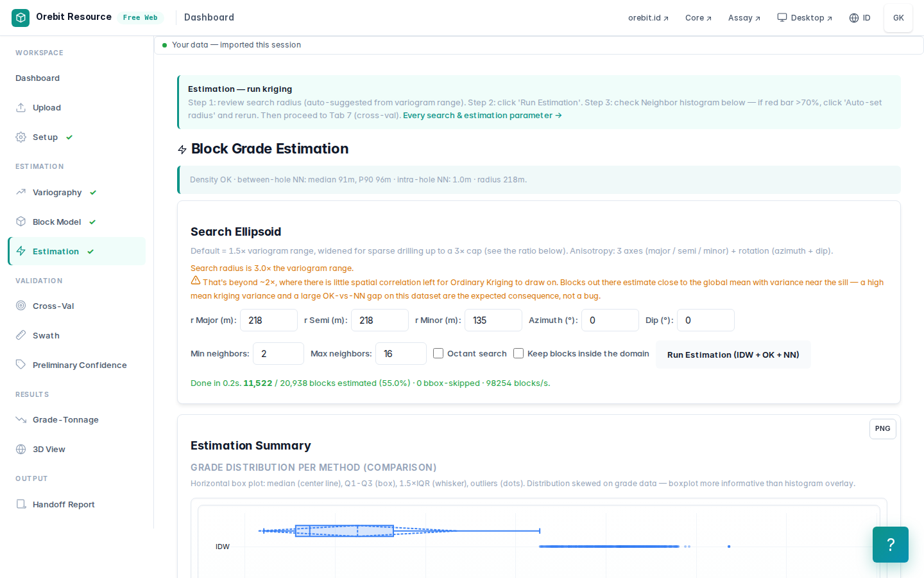924x578 pixels.
Task: Open Every search & estimation parameter link
Action: (483, 116)
